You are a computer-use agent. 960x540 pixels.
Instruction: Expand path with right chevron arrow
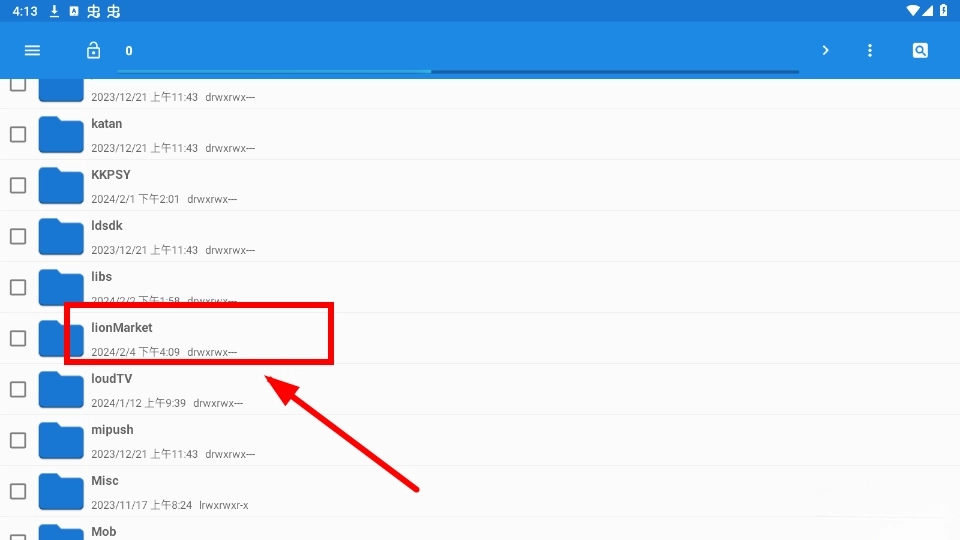[x=825, y=51]
